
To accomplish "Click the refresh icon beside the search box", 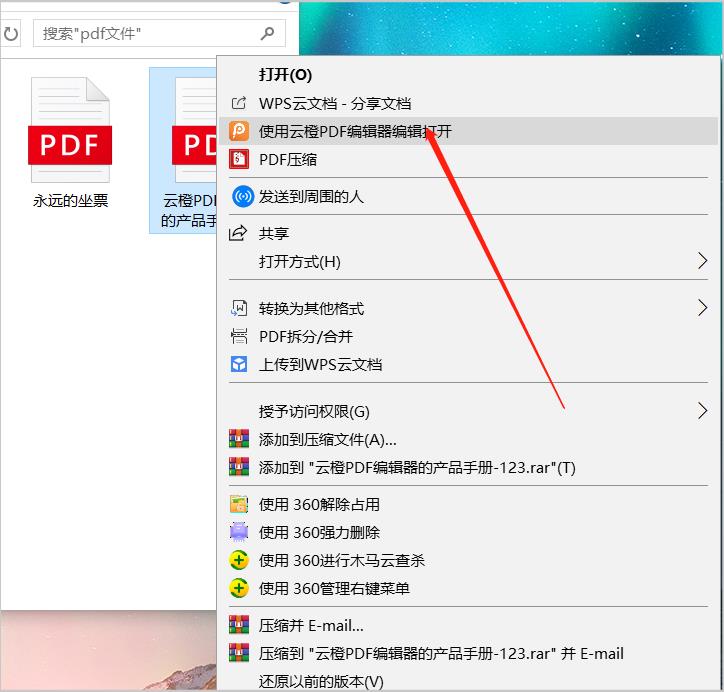I will click(11, 34).
